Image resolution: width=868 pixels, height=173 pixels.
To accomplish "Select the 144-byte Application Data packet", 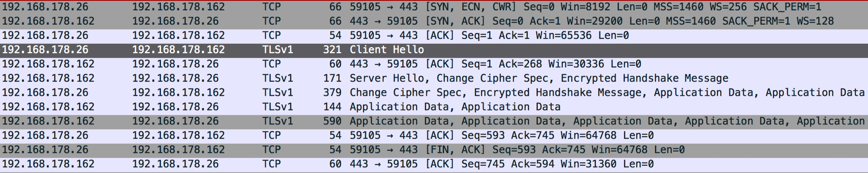I will point(434,107).
